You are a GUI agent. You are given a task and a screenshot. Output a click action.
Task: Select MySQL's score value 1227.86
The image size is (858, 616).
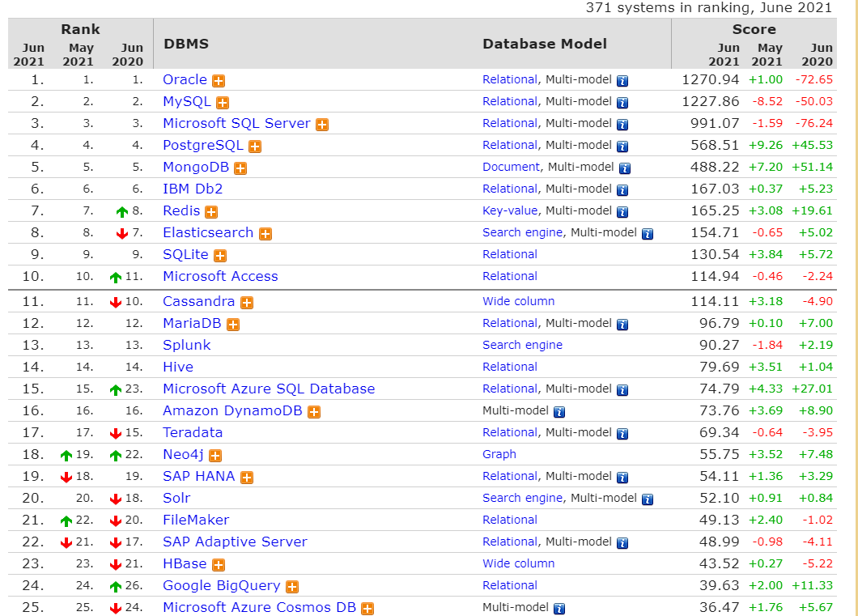(710, 102)
